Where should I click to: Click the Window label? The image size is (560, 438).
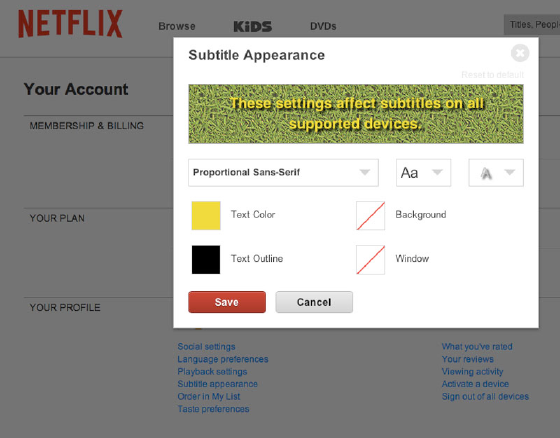(412, 259)
